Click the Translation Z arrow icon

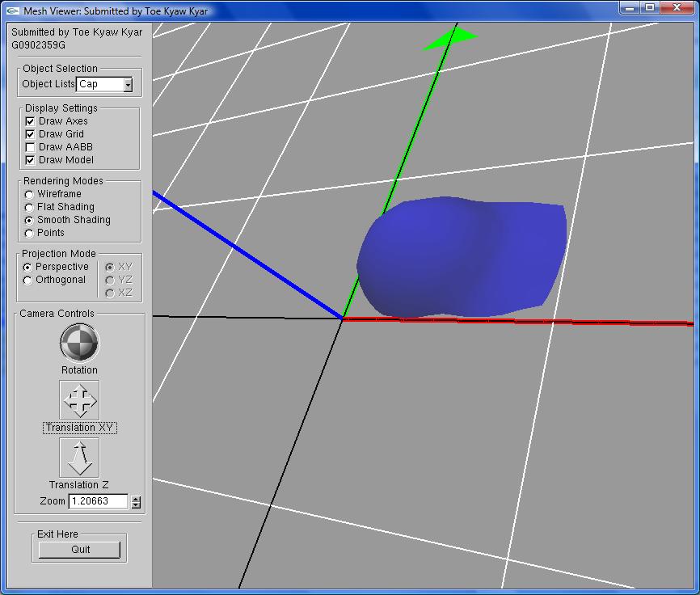point(79,458)
